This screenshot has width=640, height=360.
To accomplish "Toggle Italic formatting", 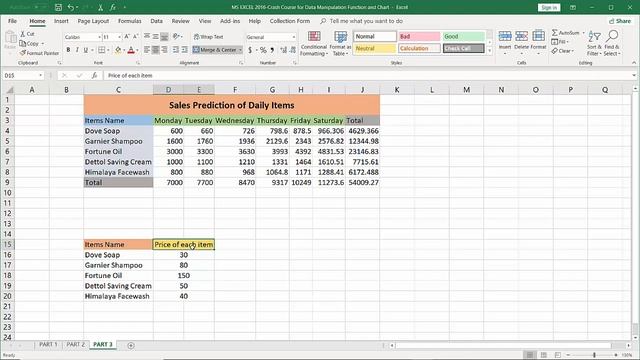I will [77, 50].
